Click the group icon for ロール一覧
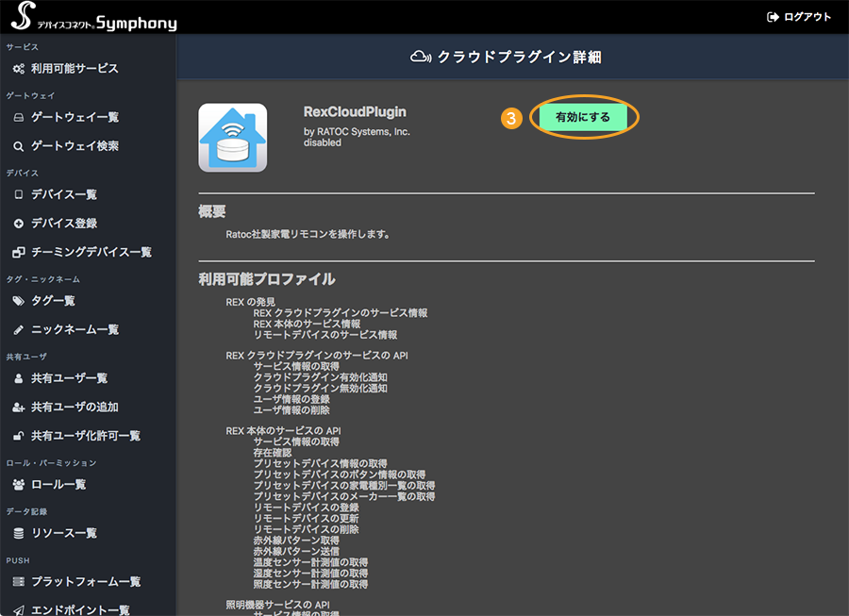Screen dimensions: 849x616 click(x=19, y=485)
